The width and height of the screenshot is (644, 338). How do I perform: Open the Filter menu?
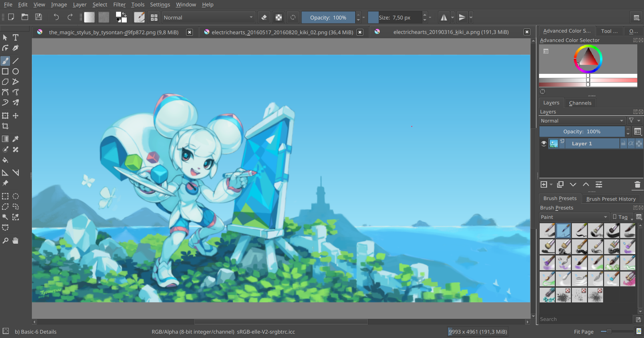(119, 4)
